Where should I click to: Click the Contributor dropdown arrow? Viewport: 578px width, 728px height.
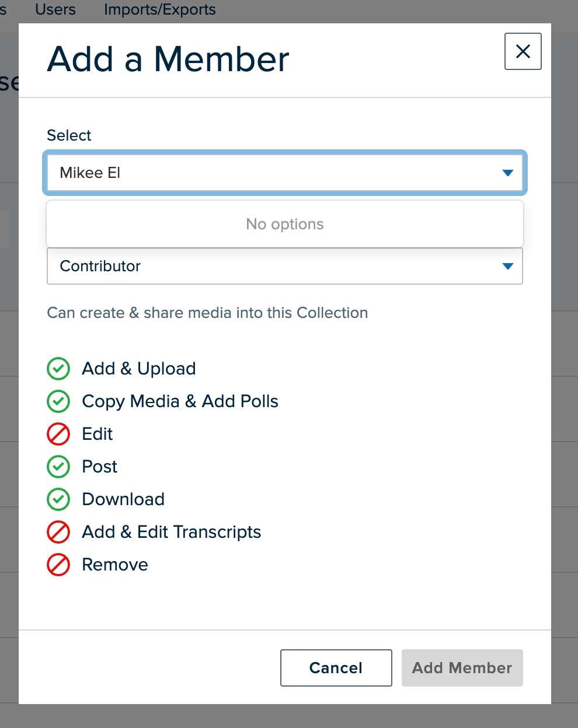coord(507,266)
